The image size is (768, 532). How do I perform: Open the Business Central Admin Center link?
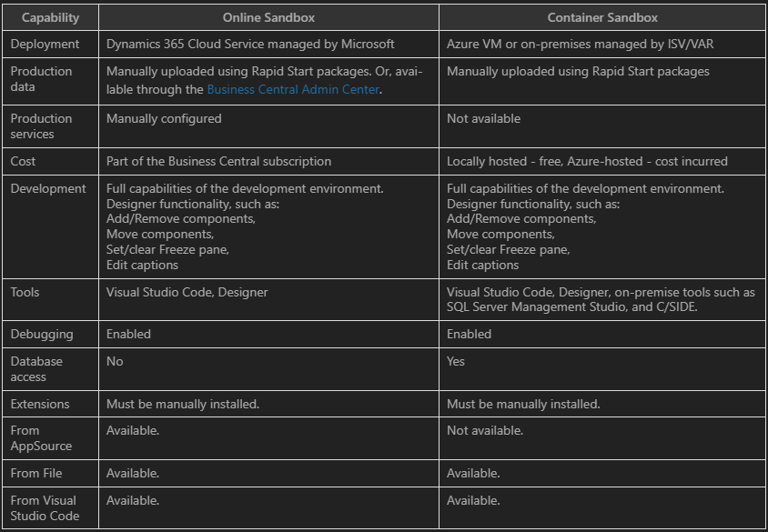(x=293, y=89)
